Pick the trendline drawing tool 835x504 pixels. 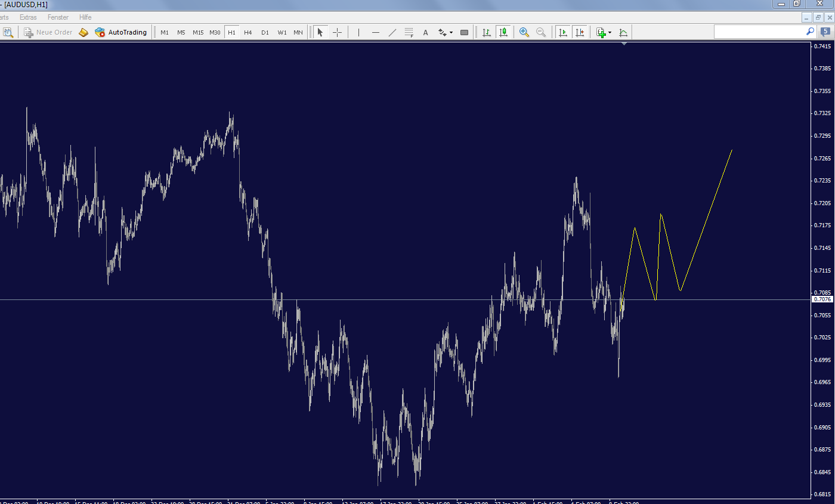tap(392, 32)
